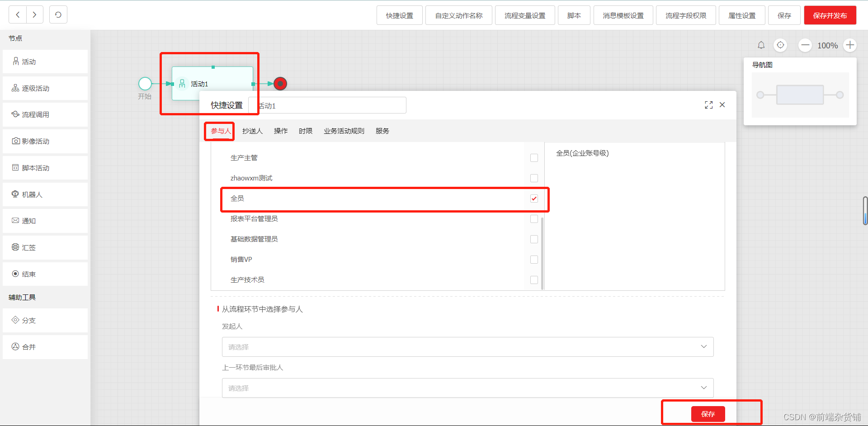The image size is (868, 426).
Task: Click the page scrollbar at the right edge
Action: click(865, 210)
